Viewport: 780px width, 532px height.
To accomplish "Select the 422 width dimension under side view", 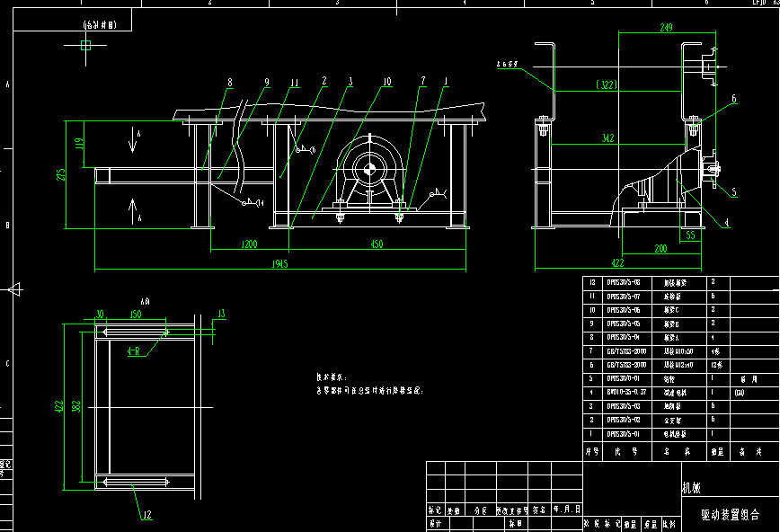I will [617, 262].
